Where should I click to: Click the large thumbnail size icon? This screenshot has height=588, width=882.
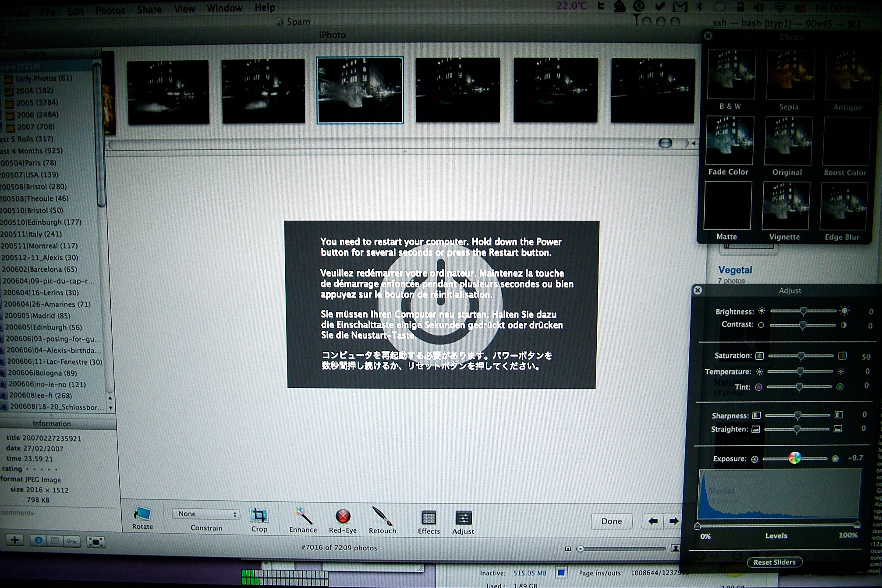coord(675,548)
